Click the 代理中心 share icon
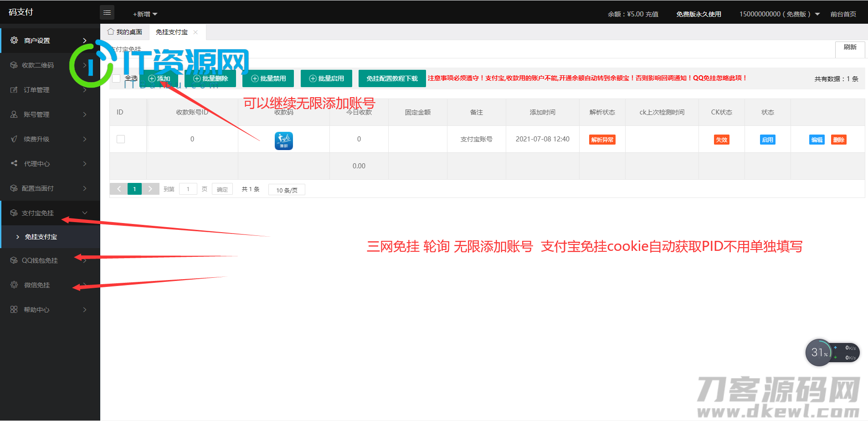Viewport: 868px width, 421px height. 14,163
